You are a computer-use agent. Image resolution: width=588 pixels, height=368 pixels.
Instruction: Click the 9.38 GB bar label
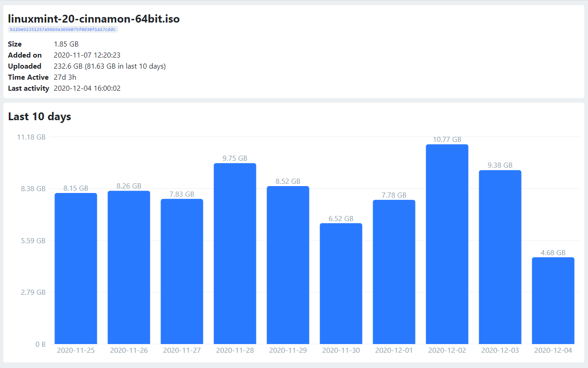(x=500, y=165)
